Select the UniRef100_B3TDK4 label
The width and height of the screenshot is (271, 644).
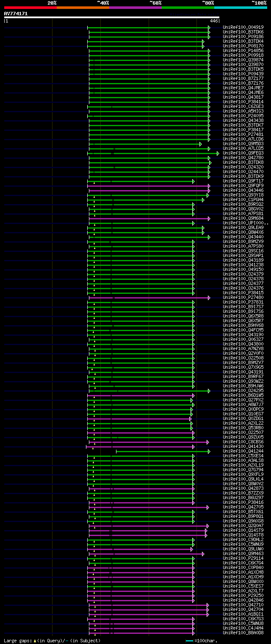tap(243, 41)
